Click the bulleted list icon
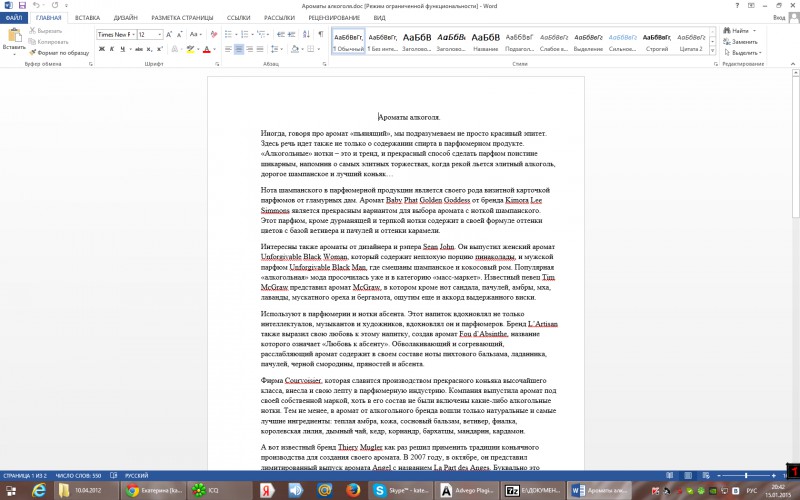Screen dimensions: 800x500 pos(228,34)
